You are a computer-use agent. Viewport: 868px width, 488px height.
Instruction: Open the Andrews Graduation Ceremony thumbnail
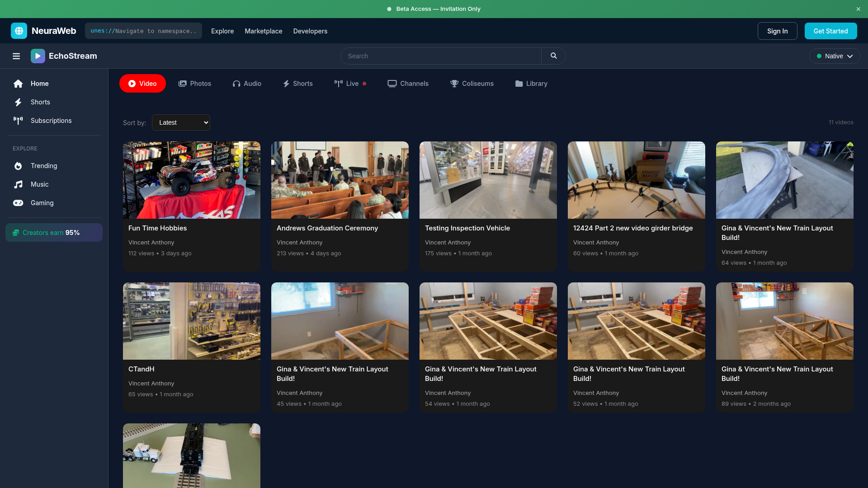340,180
